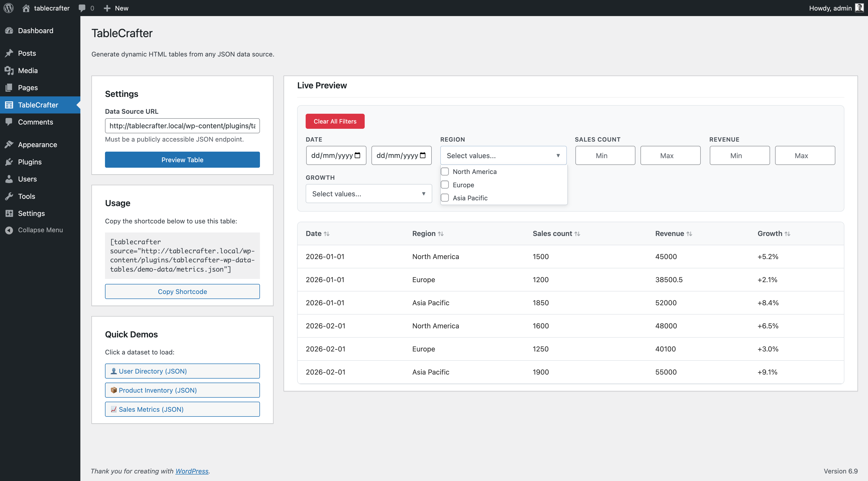Open Tools using the wrench icon
Image resolution: width=868 pixels, height=481 pixels.
click(x=9, y=196)
